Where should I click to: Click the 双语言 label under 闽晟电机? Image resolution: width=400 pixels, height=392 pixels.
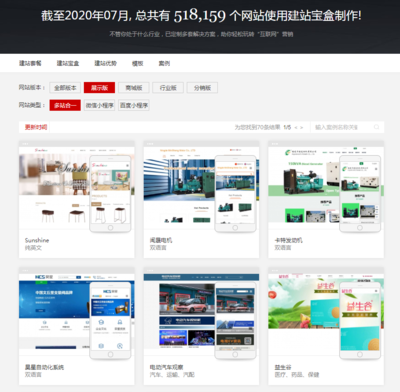158,248
